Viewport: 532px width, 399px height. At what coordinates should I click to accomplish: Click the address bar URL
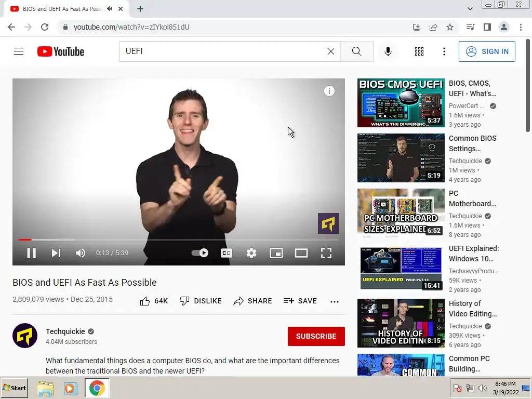(x=131, y=27)
